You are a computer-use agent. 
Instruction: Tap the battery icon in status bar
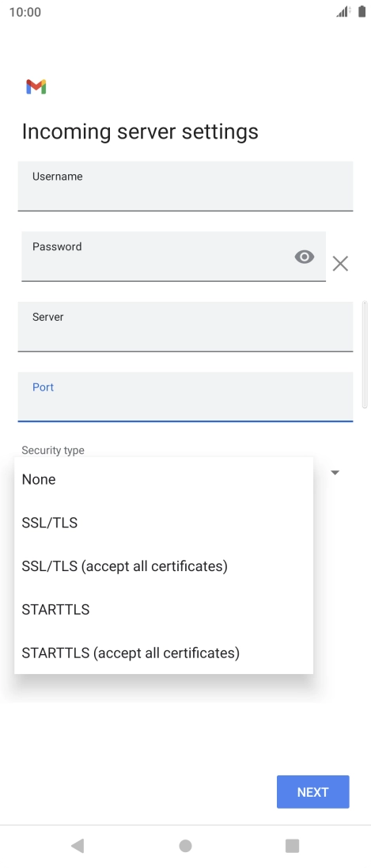(x=362, y=12)
